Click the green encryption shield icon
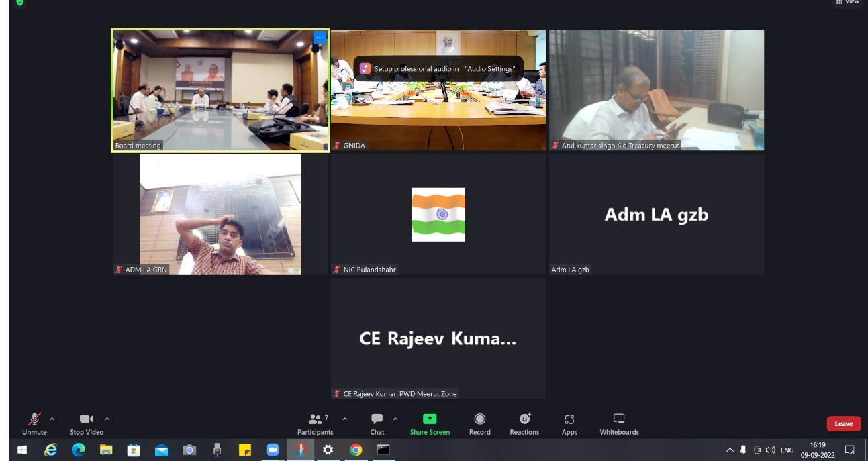868x461 pixels. [19, 3]
